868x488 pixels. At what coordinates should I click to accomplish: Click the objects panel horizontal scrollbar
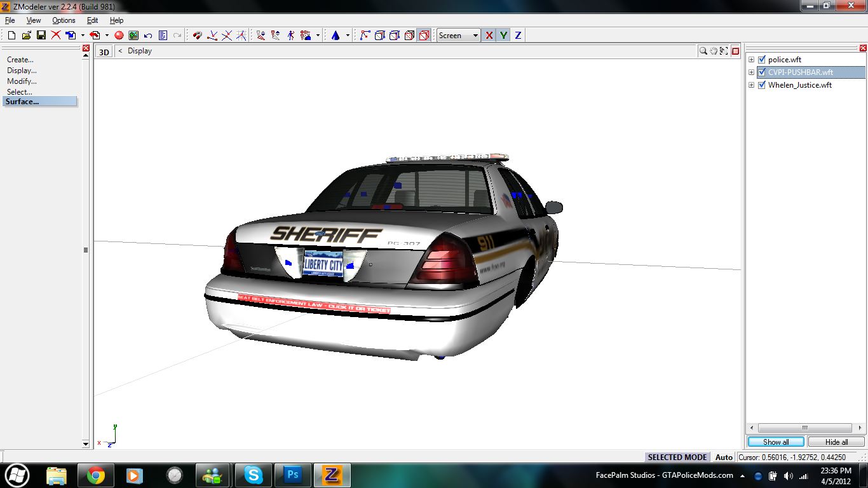804,428
